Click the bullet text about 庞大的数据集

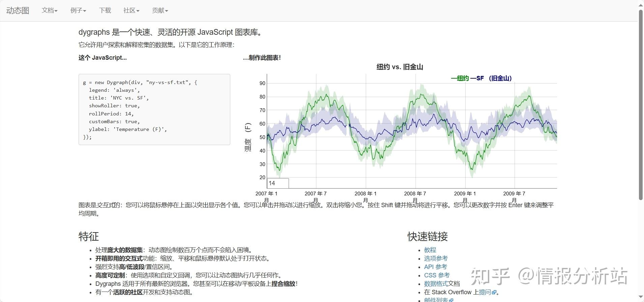[x=174, y=250]
